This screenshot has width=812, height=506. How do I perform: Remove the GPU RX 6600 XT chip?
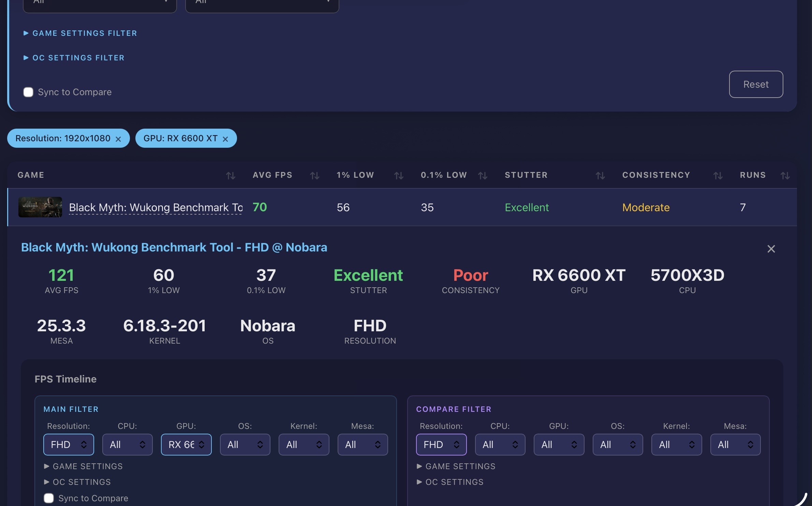[x=225, y=139]
